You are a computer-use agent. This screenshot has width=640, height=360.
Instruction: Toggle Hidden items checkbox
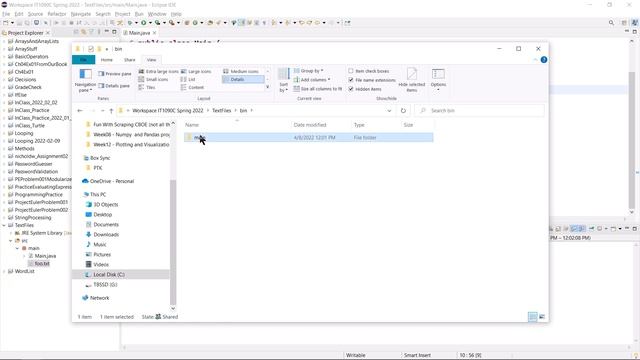point(351,89)
